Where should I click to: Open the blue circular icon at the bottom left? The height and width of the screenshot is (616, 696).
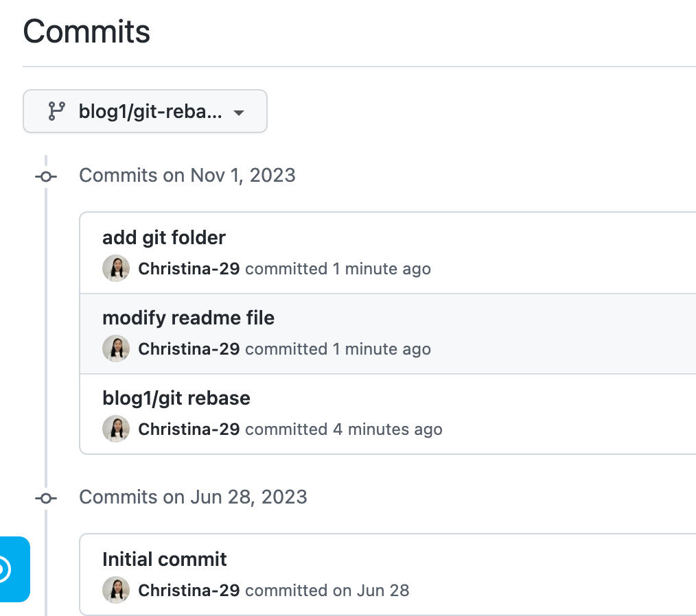14,570
